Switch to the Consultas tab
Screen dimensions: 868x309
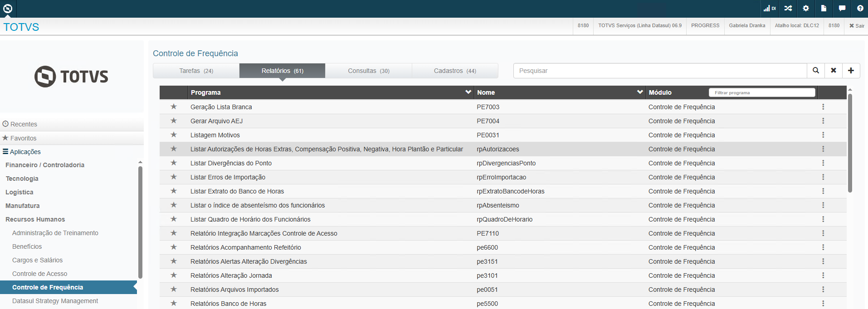coord(369,71)
